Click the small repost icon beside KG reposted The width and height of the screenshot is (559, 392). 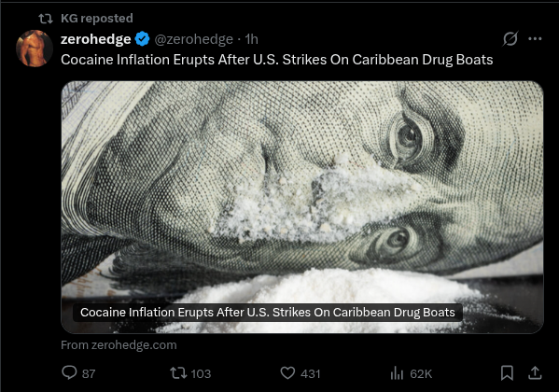[46, 18]
